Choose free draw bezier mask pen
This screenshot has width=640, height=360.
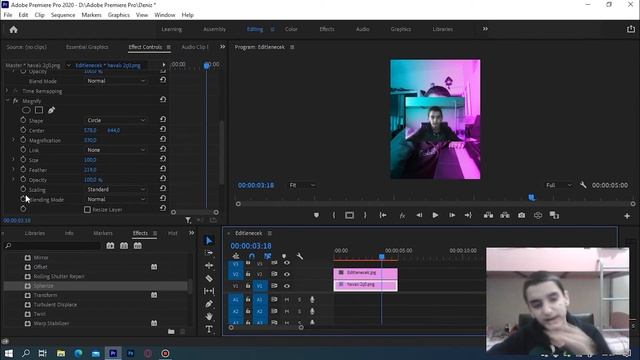click(51, 110)
